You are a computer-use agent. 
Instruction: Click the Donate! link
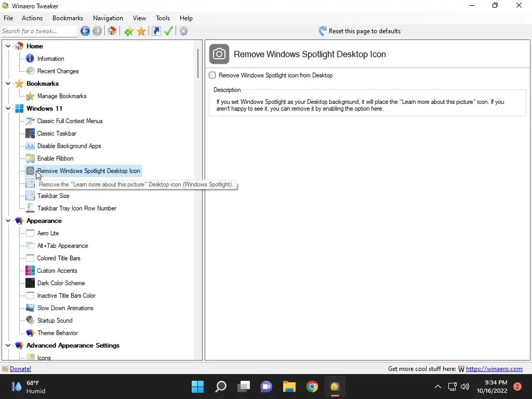[x=20, y=369]
